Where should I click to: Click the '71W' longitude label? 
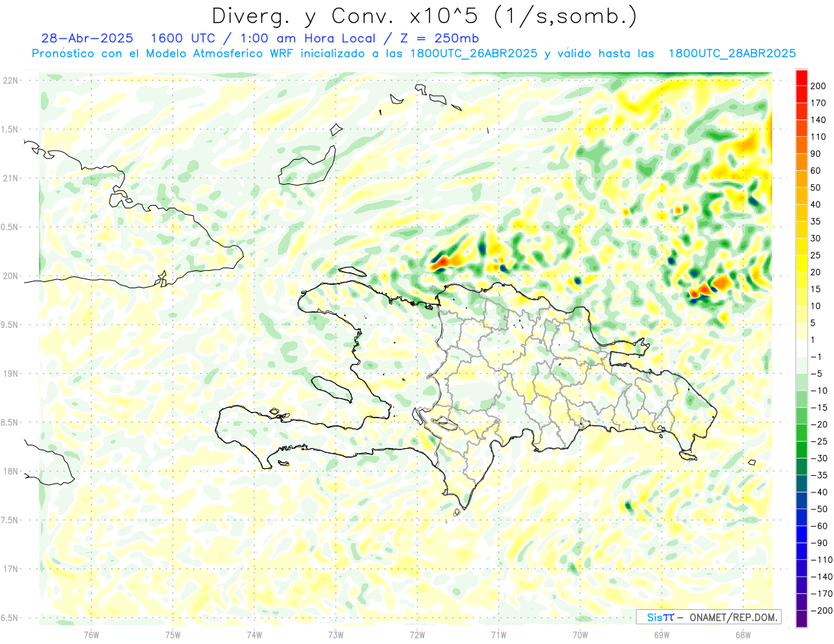[x=498, y=635]
